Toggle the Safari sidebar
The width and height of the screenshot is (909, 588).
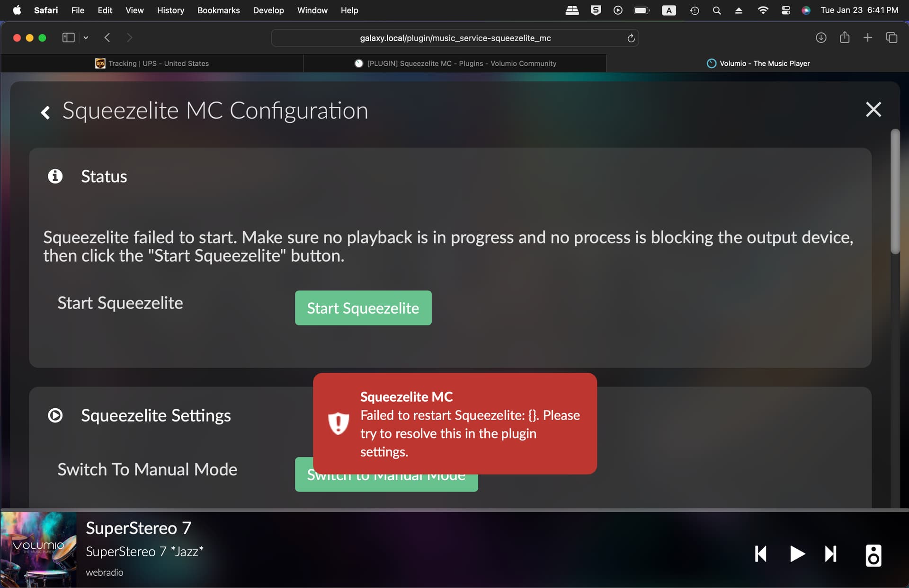pyautogui.click(x=69, y=37)
